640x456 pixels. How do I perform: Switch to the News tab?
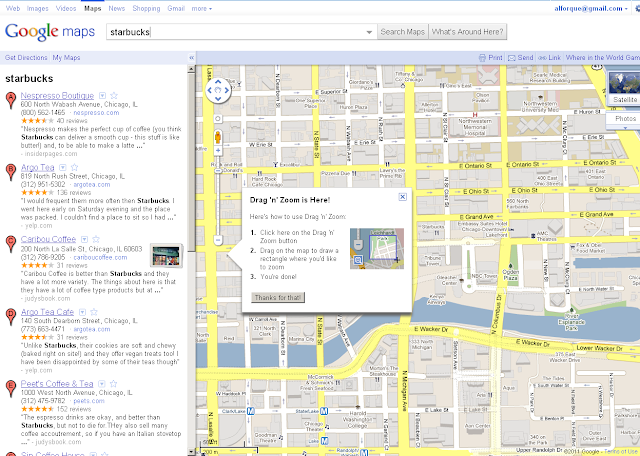[x=117, y=9]
